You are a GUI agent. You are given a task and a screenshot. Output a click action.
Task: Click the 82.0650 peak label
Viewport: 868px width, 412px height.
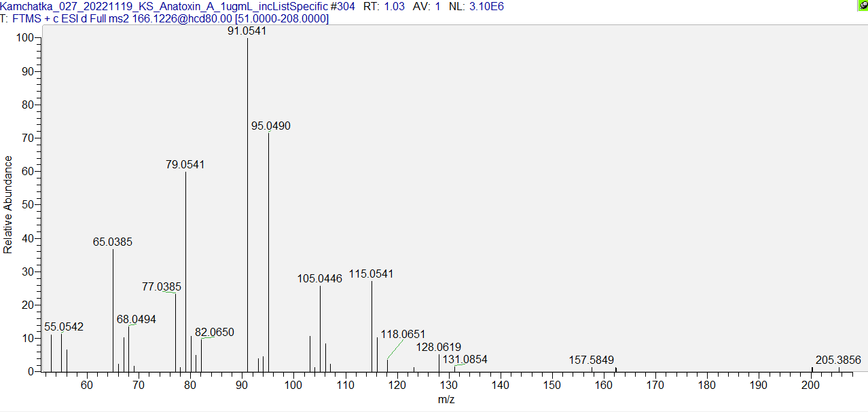point(215,332)
